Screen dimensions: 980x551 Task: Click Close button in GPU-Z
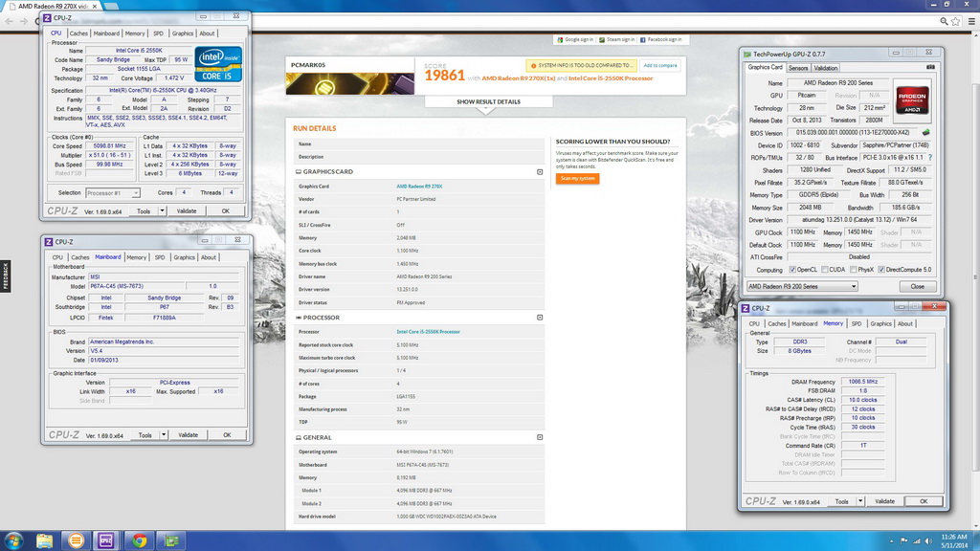click(918, 286)
